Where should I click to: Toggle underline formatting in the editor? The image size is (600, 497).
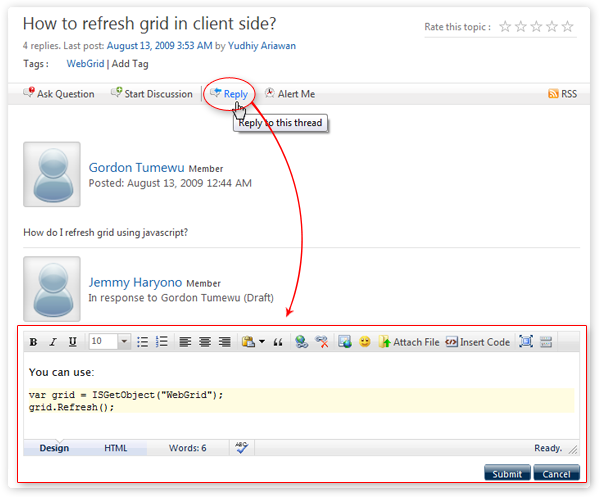click(x=72, y=342)
